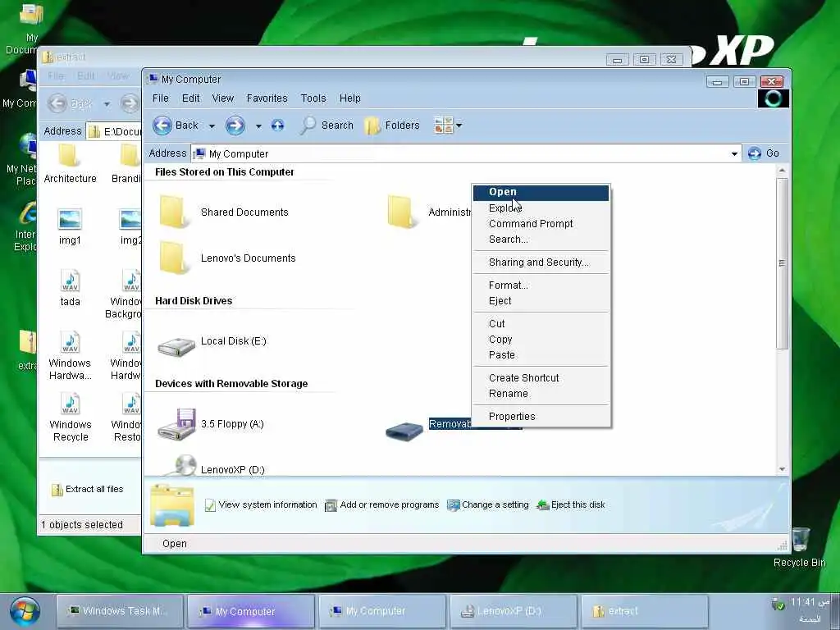Select the Lenovo's Documents folder icon
840x630 pixels.
pos(173,258)
